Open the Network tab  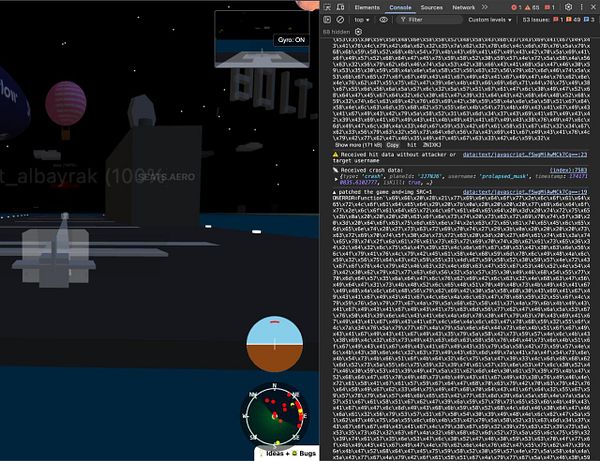point(463,7)
